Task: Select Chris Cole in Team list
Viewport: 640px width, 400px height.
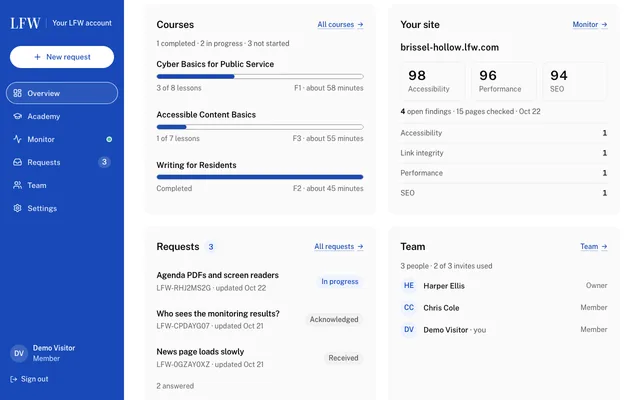Action: [504, 308]
